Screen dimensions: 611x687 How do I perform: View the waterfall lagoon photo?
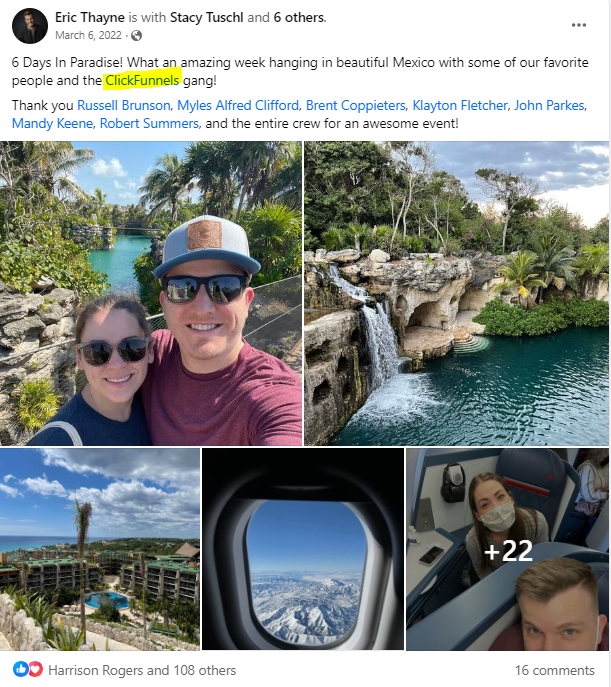pyautogui.click(x=456, y=293)
